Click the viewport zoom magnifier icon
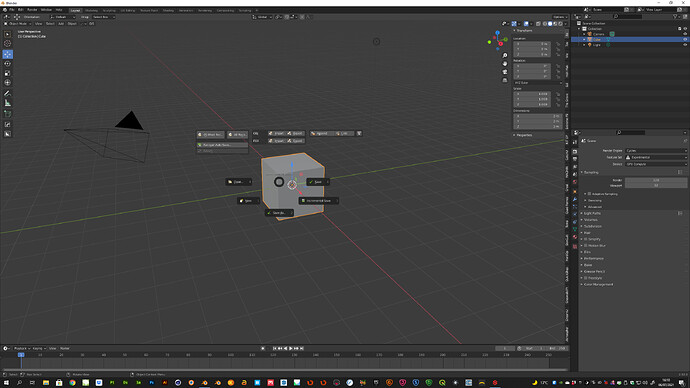The width and height of the screenshot is (690, 388). click(x=505, y=55)
